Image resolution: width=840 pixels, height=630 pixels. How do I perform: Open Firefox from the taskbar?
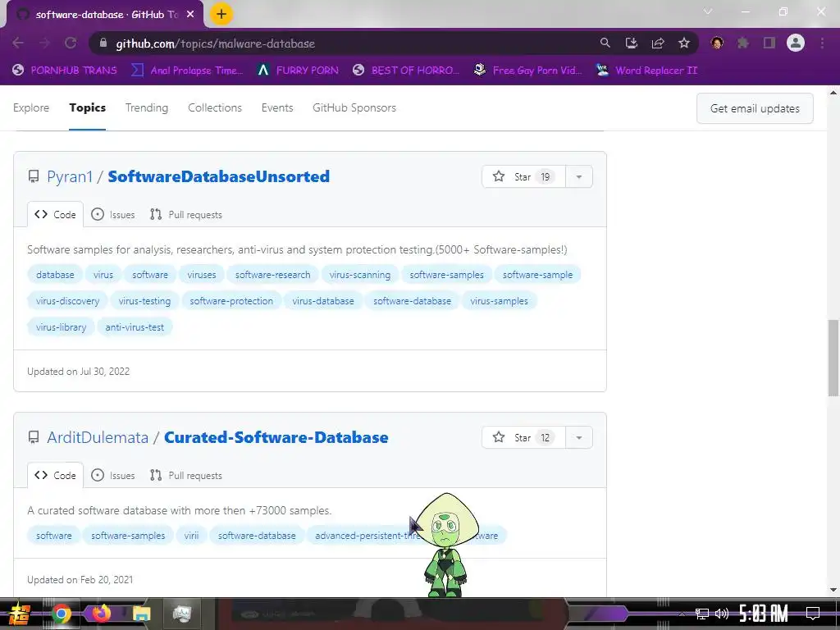(x=101, y=614)
